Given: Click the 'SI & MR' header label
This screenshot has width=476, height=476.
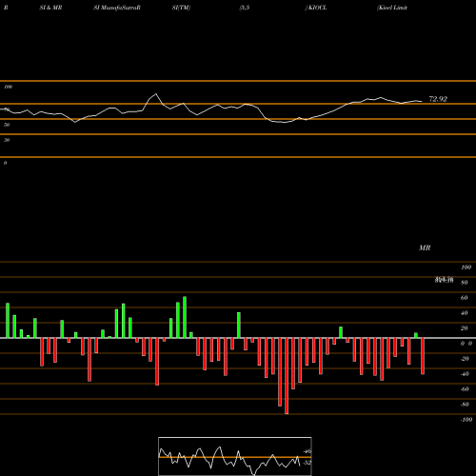Looking at the screenshot, I should click(50, 8).
